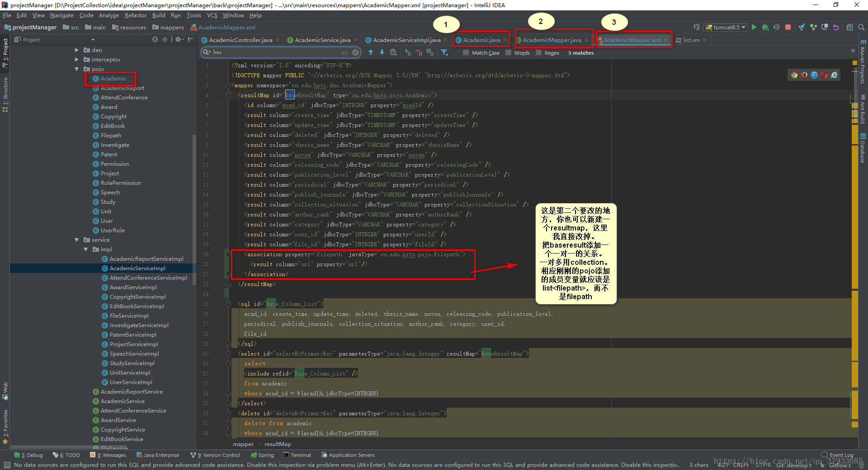The image size is (868, 470).
Task: Open in Firefox browser icon
Action: pos(804,75)
